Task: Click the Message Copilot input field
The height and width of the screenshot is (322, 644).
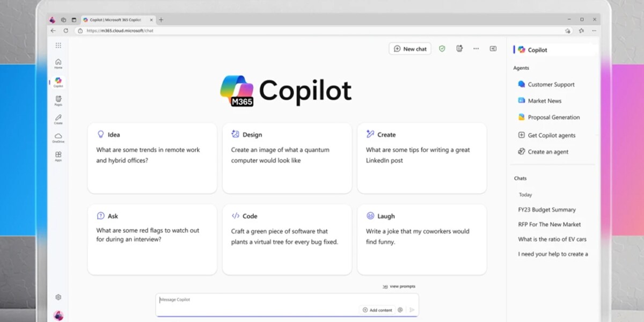Action: (x=258, y=300)
